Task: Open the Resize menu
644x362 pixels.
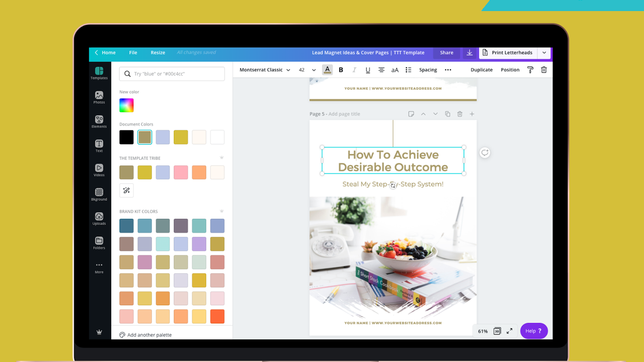Action: coord(157,53)
